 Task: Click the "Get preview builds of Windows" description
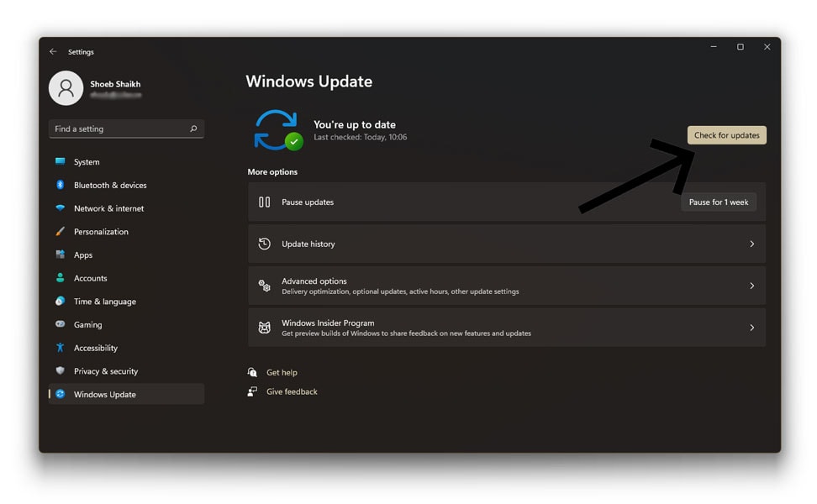pos(407,333)
